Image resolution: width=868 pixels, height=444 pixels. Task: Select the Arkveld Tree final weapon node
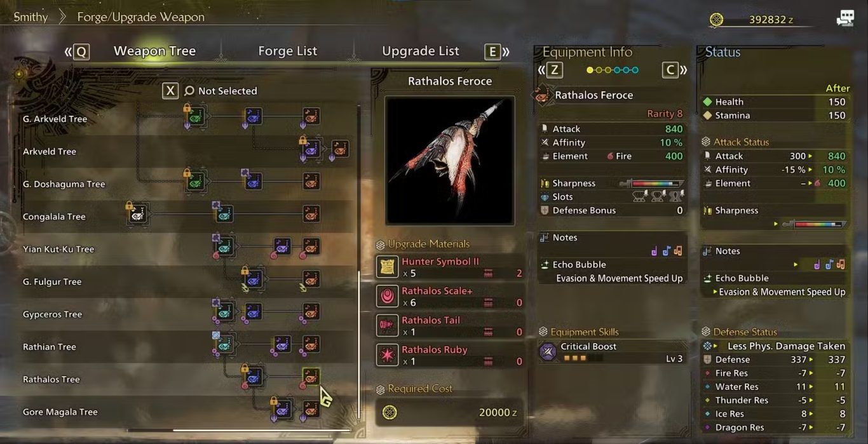click(x=340, y=149)
